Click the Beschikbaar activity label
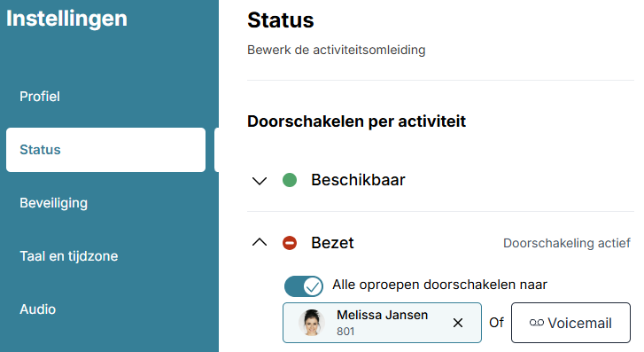The width and height of the screenshot is (644, 352). [x=358, y=180]
